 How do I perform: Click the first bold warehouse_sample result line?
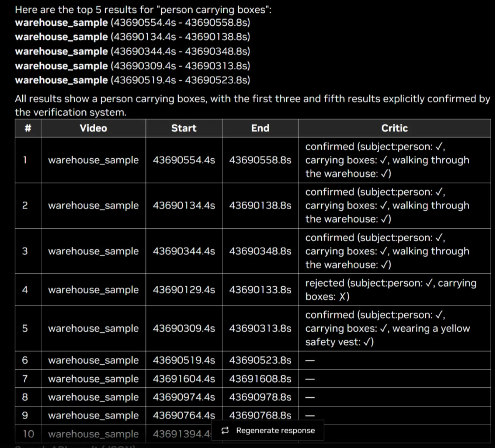coord(133,23)
